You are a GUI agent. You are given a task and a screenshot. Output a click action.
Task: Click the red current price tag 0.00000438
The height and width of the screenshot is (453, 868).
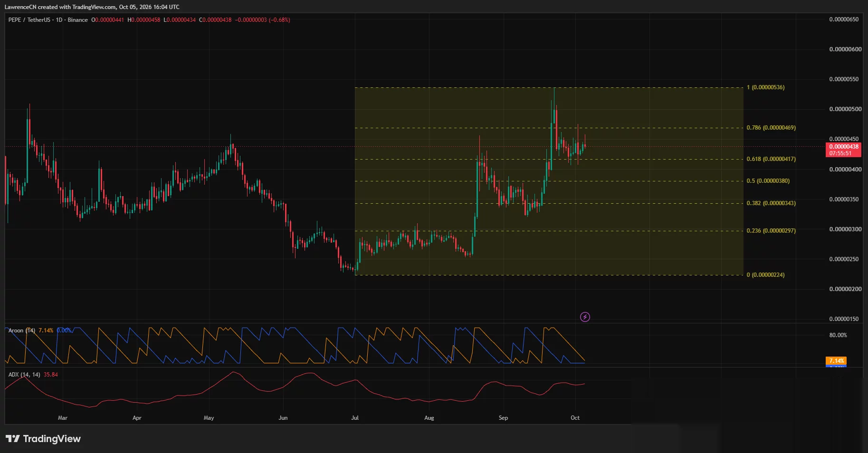844,147
